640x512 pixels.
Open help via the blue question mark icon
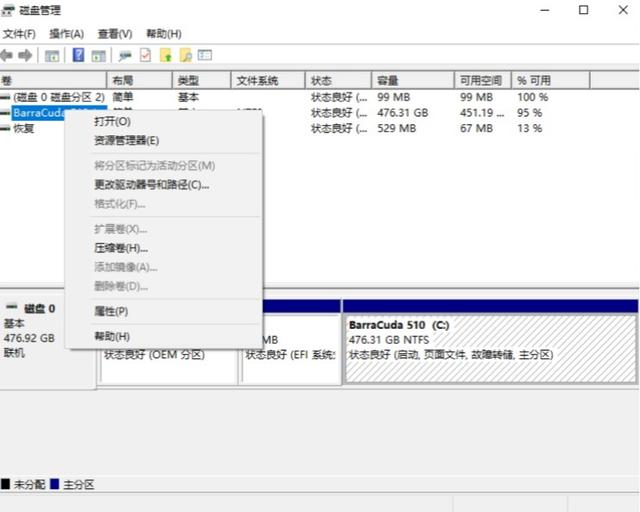click(78, 55)
